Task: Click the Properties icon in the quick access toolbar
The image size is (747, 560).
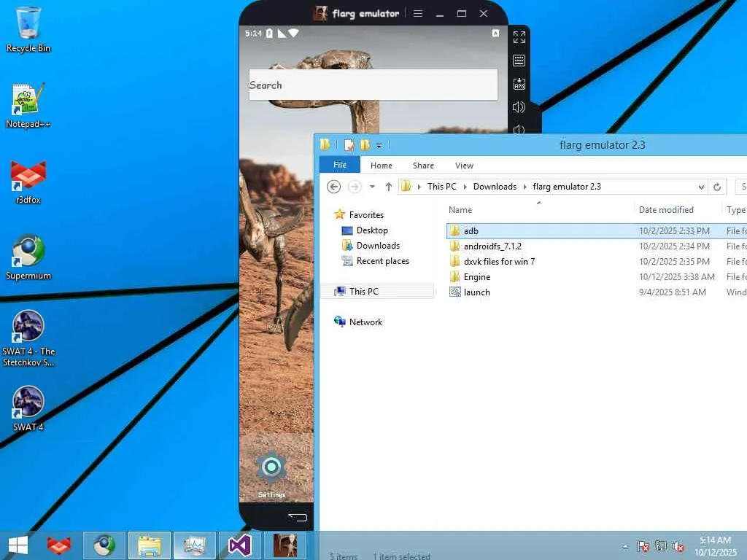Action: (349, 145)
